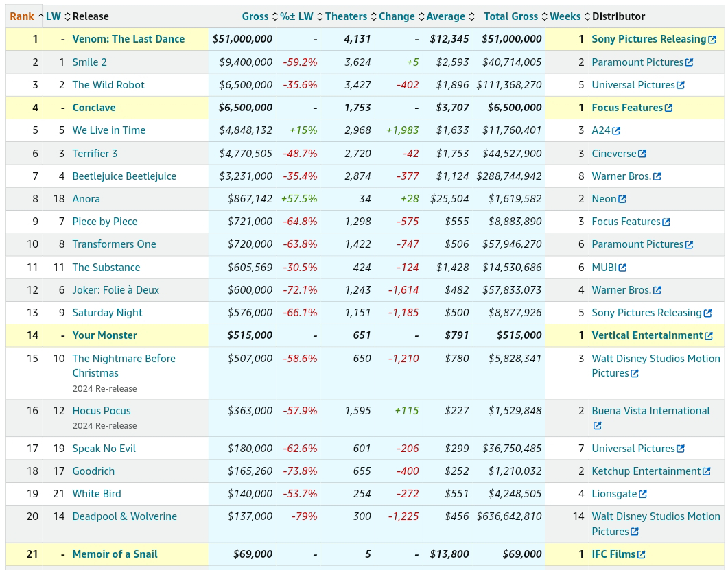Sort by Weeks column header
The width and height of the screenshot is (728, 570).
coord(570,16)
